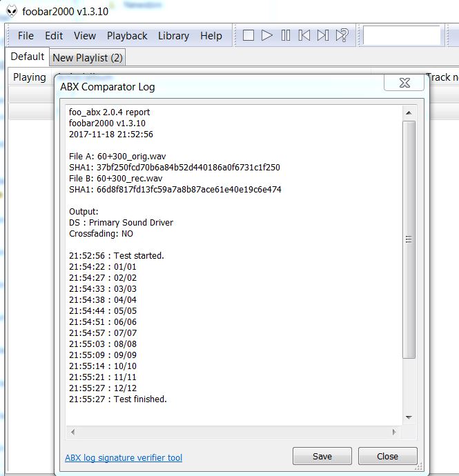Screen dimensions: 459x476
Task: Click the toolbar search input field
Action: (x=402, y=35)
